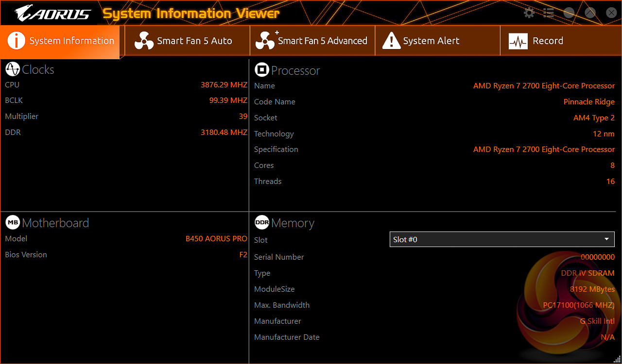Close the System Information Viewer window
622x364 pixels.
tap(611, 13)
